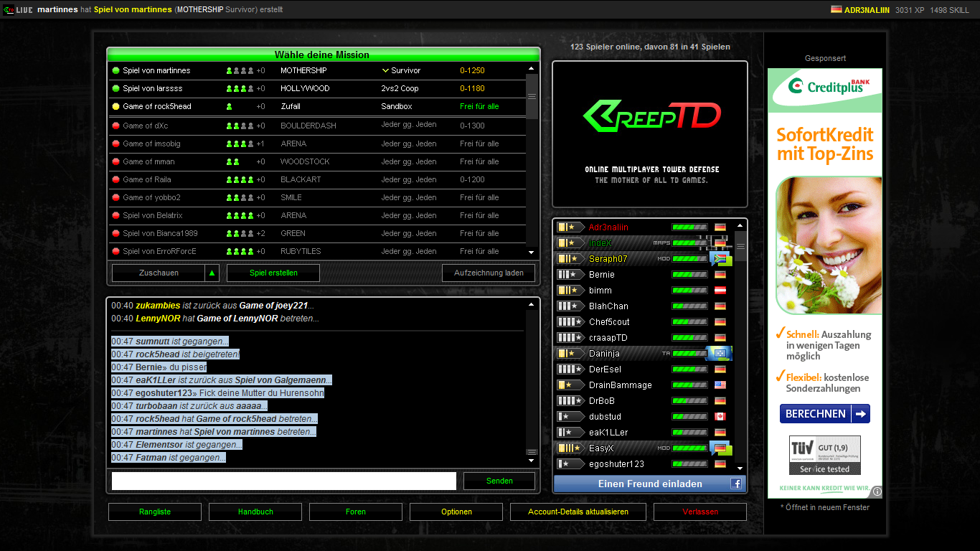Open the Zuschauen dropdown arrow
Image resolution: width=980 pixels, height=551 pixels.
pyautogui.click(x=212, y=273)
